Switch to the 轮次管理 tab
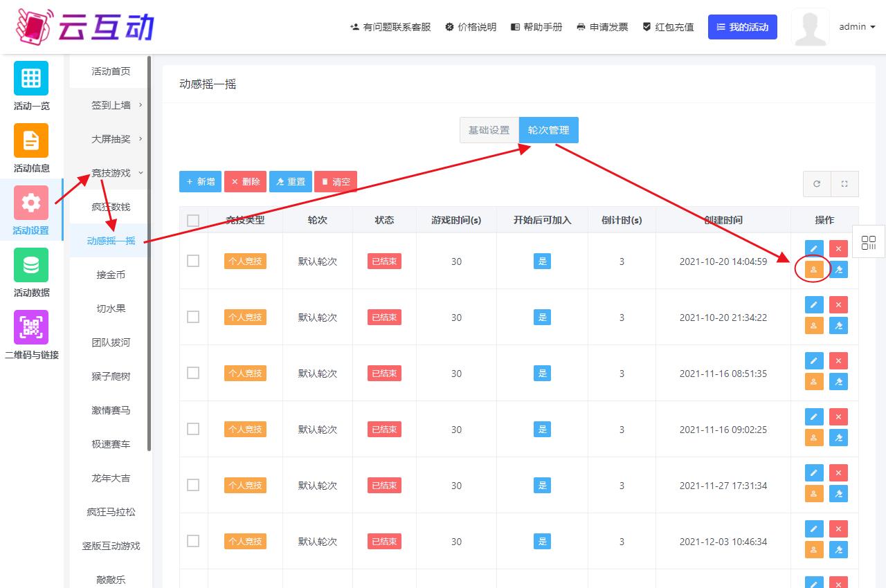Viewport: 886px width, 588px height. pyautogui.click(x=548, y=130)
